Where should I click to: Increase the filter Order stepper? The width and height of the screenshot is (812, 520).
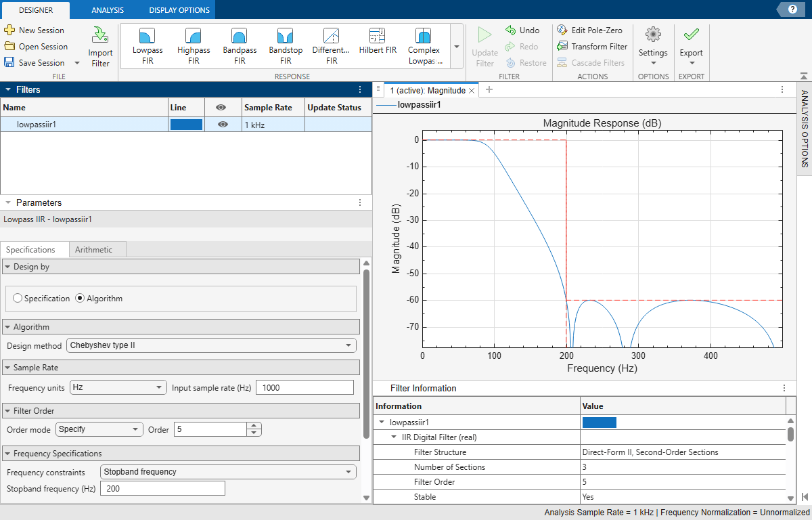(x=254, y=426)
